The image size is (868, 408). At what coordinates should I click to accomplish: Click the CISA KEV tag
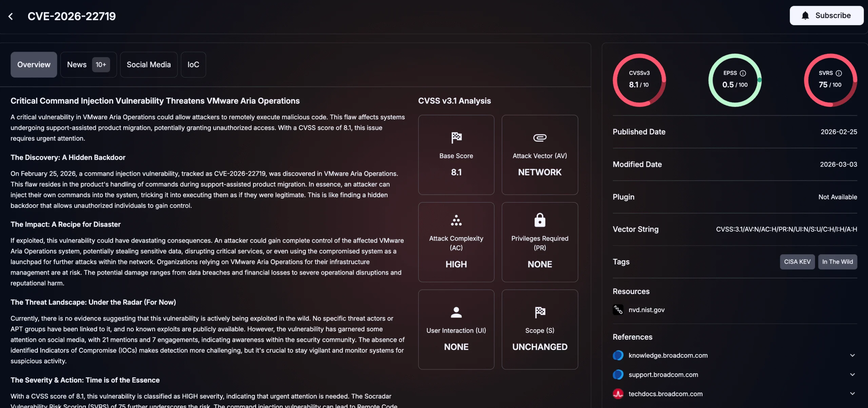click(x=797, y=262)
